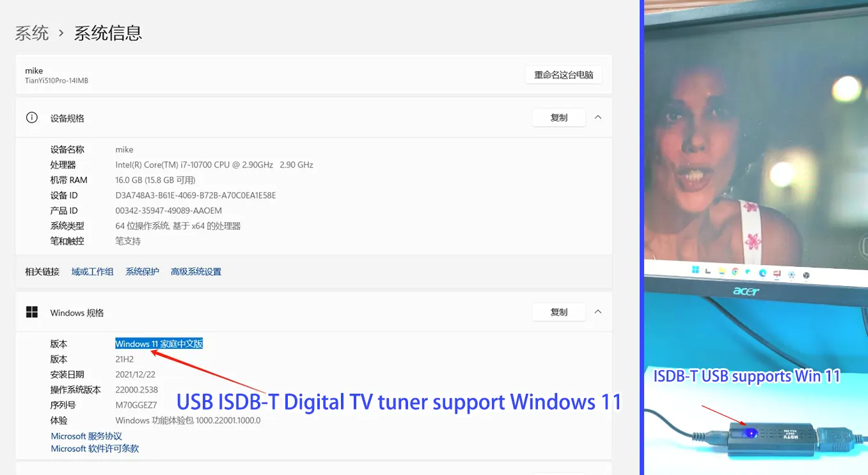Open Google Chrome from the pictured taskbar
The image size is (868, 475).
[x=736, y=270]
